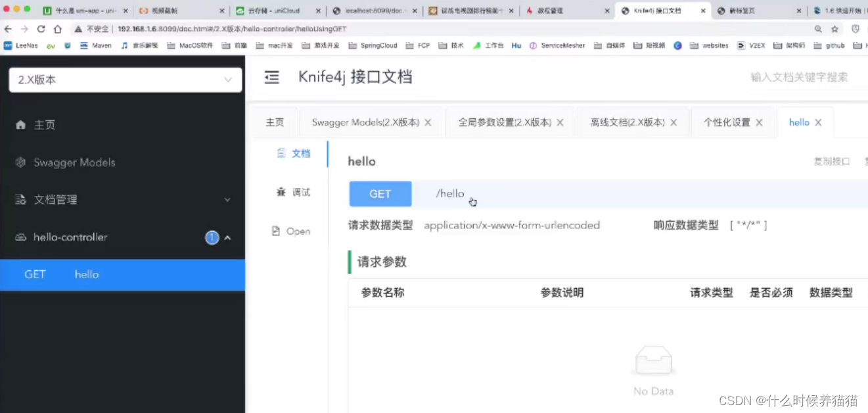Close the 教程管理 browser tab
This screenshot has width=868, height=413.
pyautogui.click(x=606, y=11)
